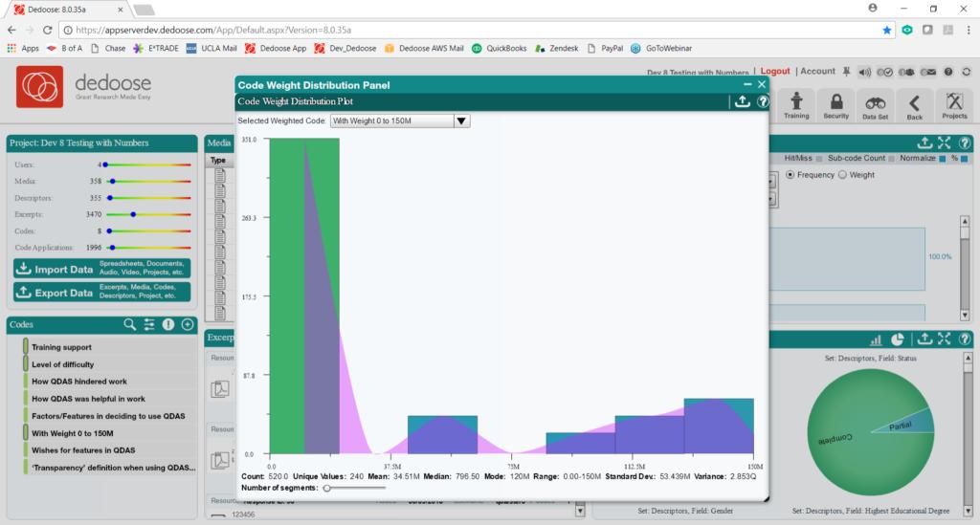This screenshot has height=525, width=980.
Task: Open the Projects icon
Action: click(954, 105)
